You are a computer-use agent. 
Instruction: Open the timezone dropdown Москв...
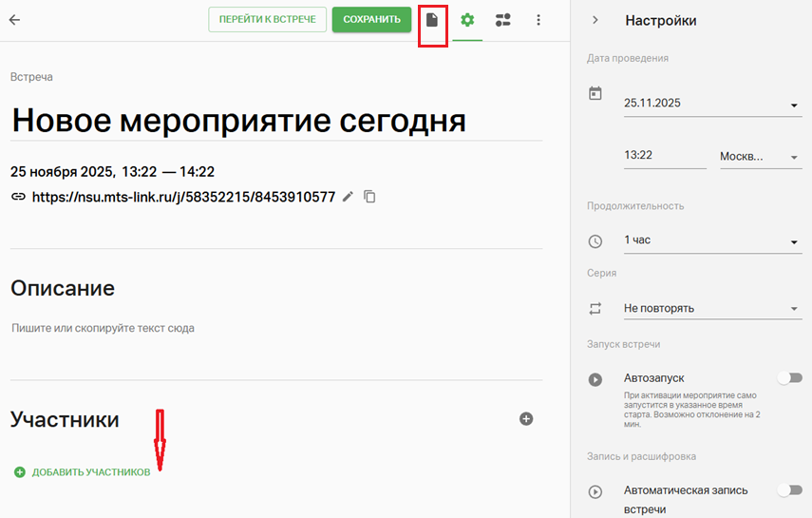[760, 157]
